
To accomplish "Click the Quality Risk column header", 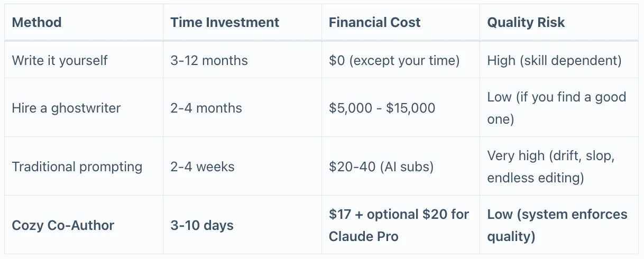I will [559, 22].
